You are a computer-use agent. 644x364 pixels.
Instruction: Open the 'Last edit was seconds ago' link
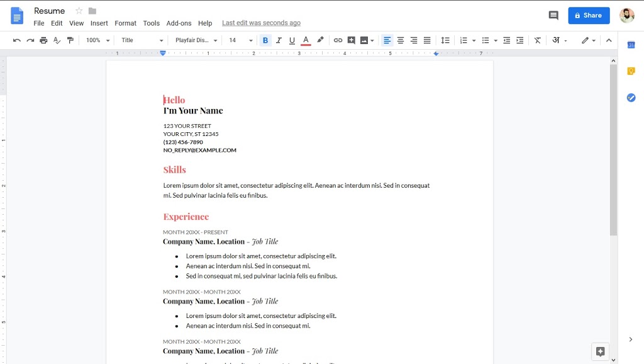[x=261, y=23]
